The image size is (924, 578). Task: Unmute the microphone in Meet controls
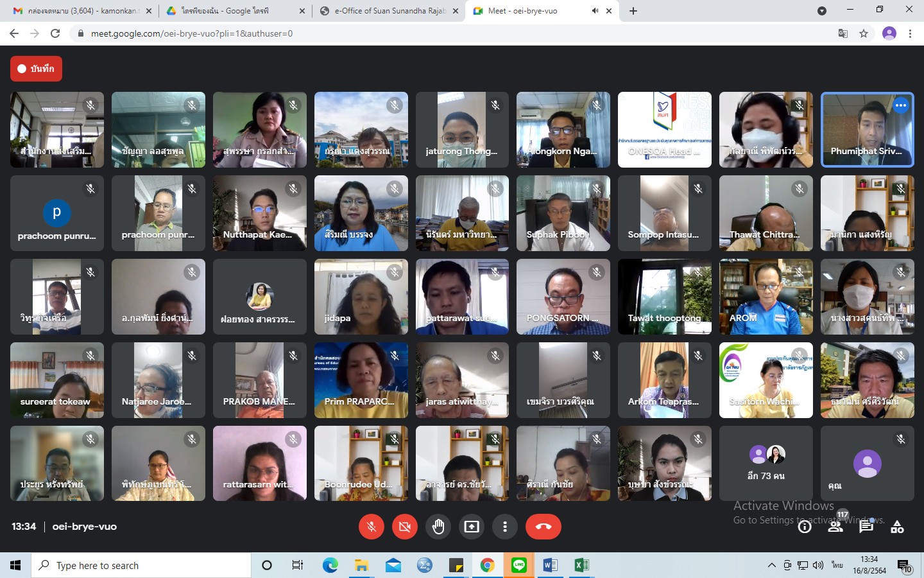pyautogui.click(x=371, y=527)
